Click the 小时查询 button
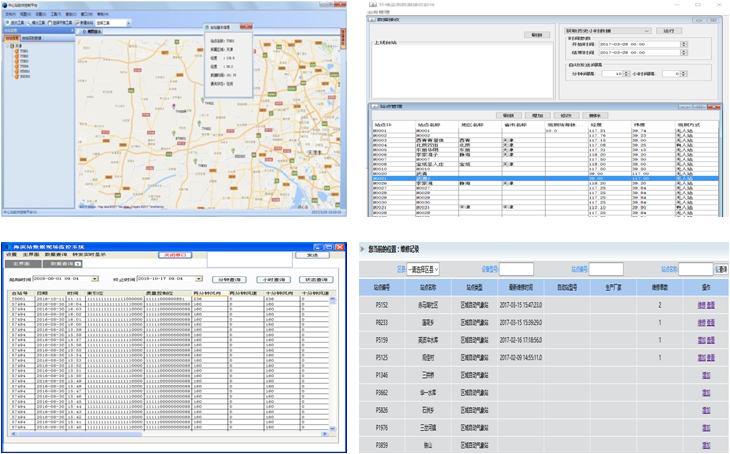 [273, 279]
